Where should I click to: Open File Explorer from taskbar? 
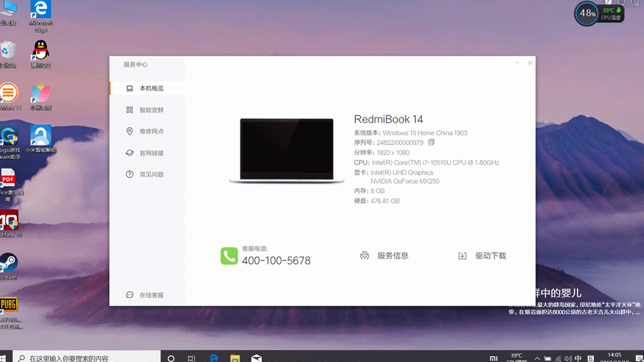[235, 358]
